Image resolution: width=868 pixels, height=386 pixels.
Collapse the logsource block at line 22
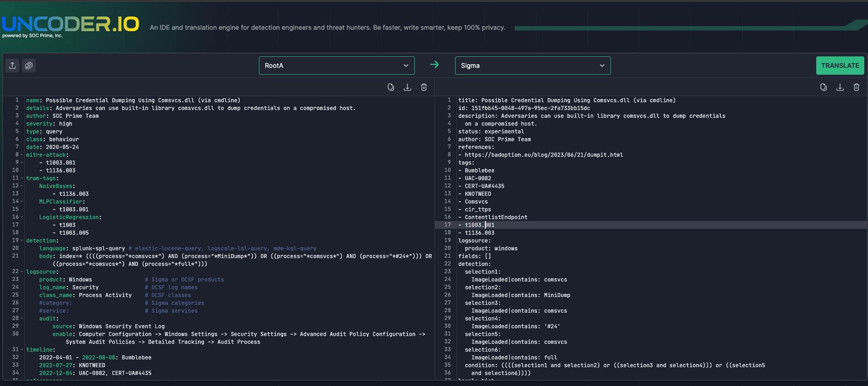click(x=22, y=272)
